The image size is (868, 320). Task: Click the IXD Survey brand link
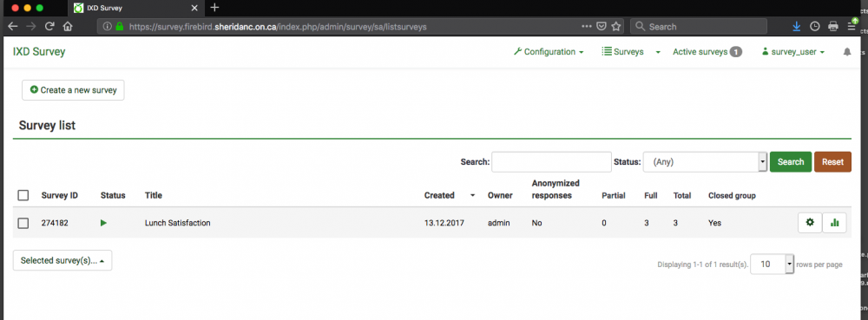point(39,52)
